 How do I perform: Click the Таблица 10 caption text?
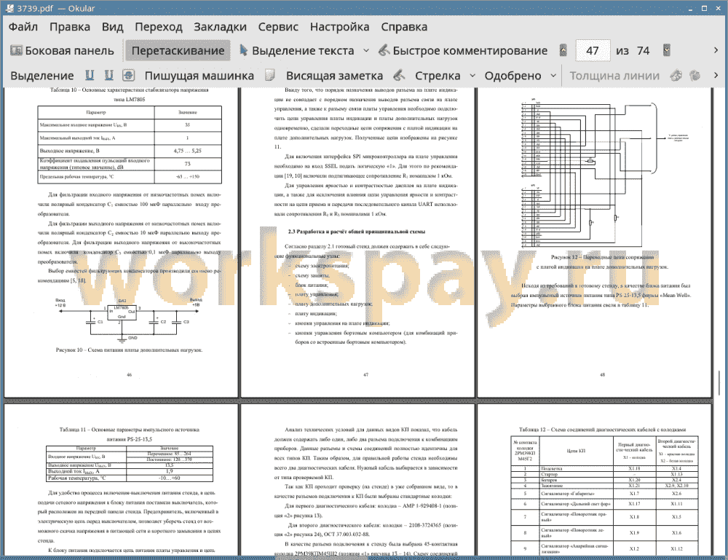point(130,94)
